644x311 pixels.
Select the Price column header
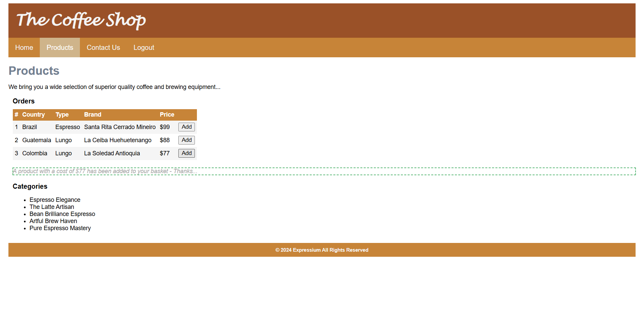tap(167, 115)
